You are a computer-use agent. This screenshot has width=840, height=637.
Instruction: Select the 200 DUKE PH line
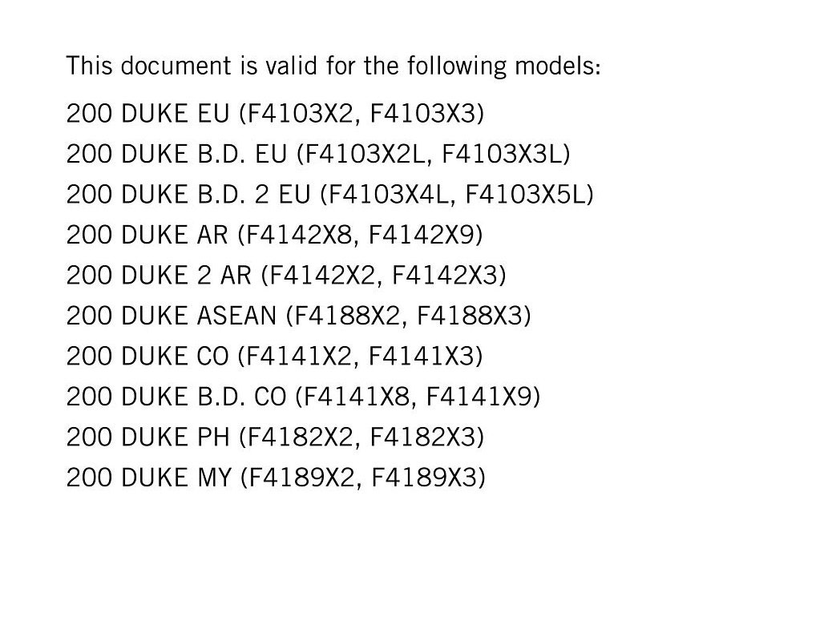pos(275,437)
